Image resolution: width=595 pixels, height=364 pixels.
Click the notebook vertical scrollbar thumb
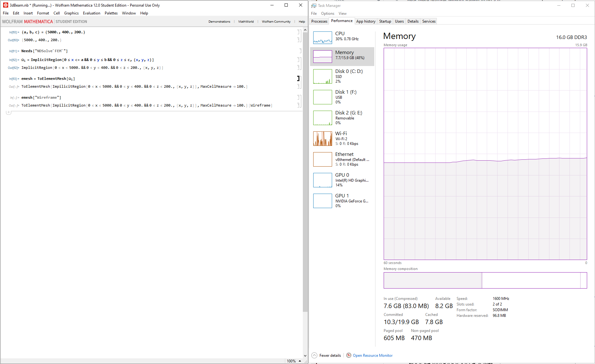(305, 172)
